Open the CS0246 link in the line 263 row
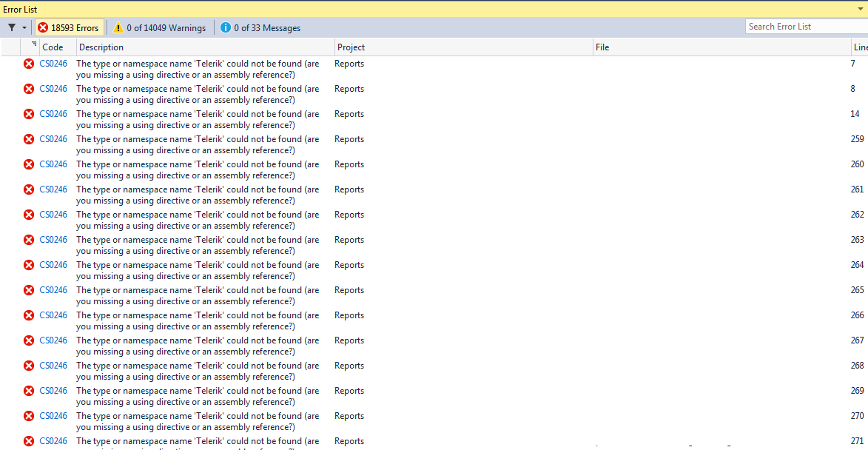 [53, 240]
